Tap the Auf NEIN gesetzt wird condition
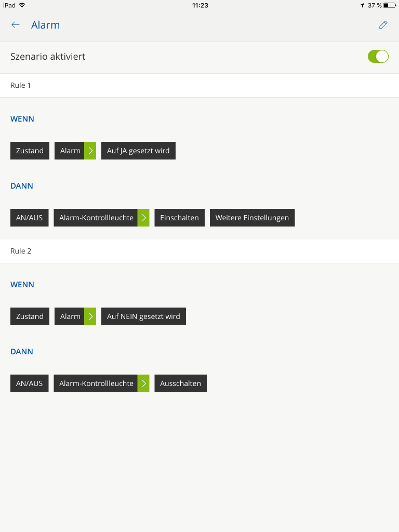Image resolution: width=399 pixels, height=532 pixels. click(x=143, y=316)
